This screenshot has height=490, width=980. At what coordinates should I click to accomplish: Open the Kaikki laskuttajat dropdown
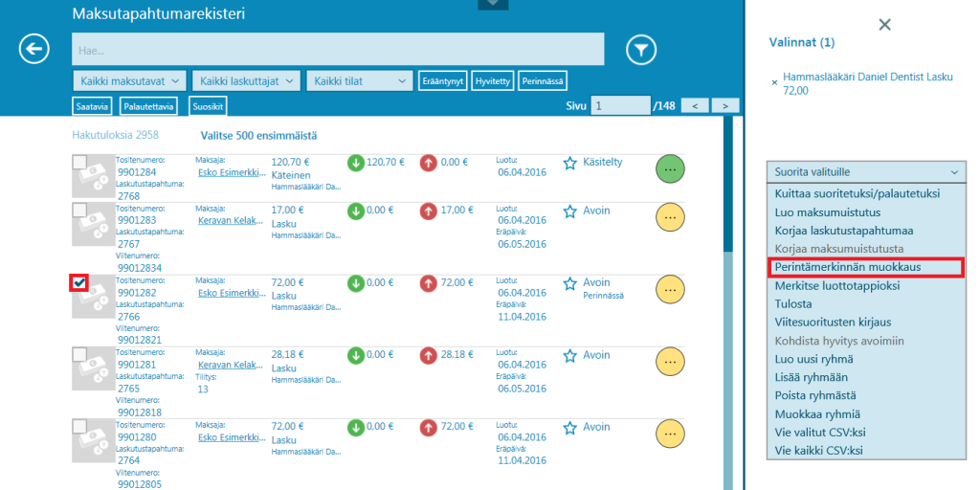tap(246, 81)
